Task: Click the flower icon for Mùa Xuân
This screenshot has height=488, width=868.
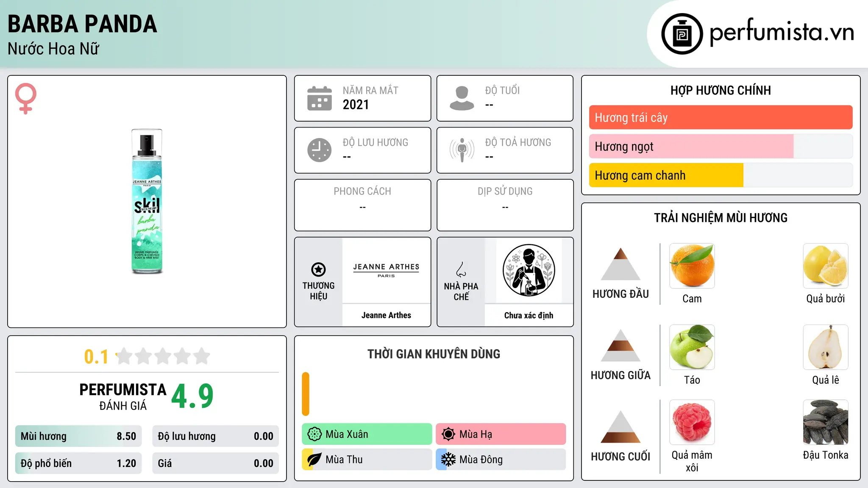Action: pyautogui.click(x=314, y=434)
